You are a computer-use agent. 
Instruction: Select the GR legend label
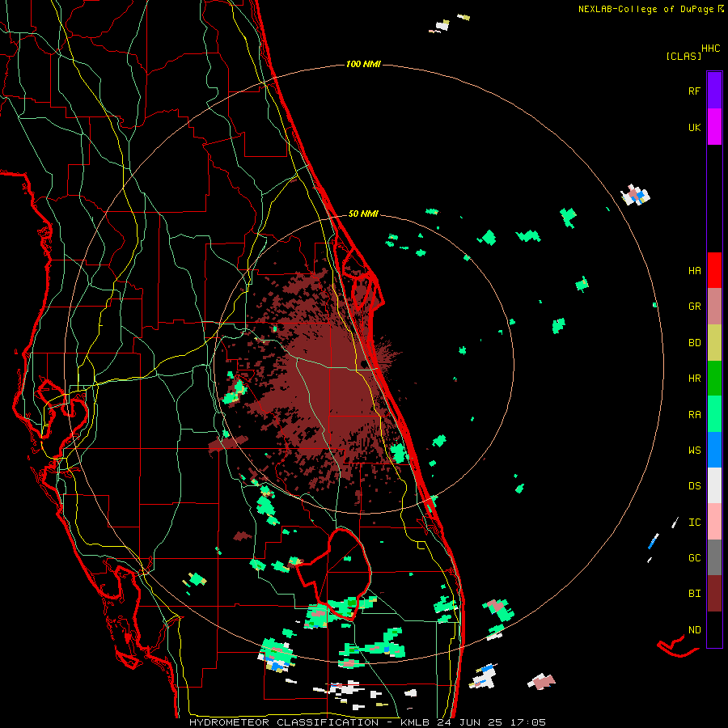click(x=694, y=307)
